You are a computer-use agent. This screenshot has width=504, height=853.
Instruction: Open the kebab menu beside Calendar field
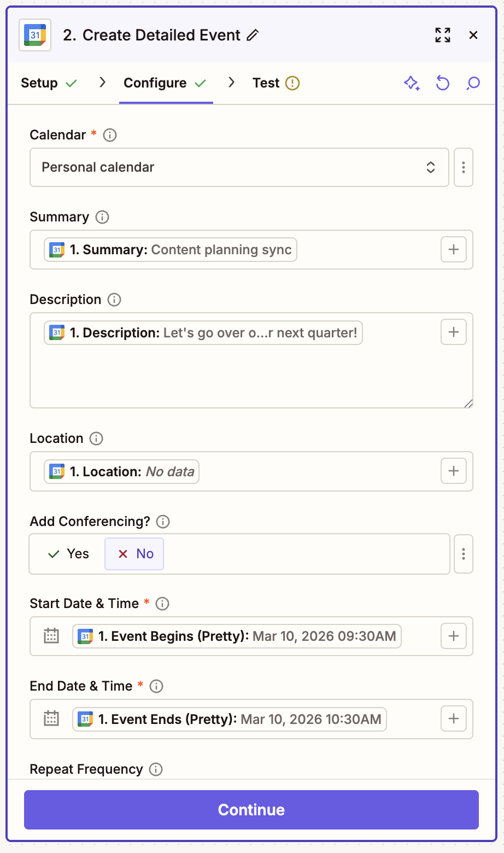point(463,167)
